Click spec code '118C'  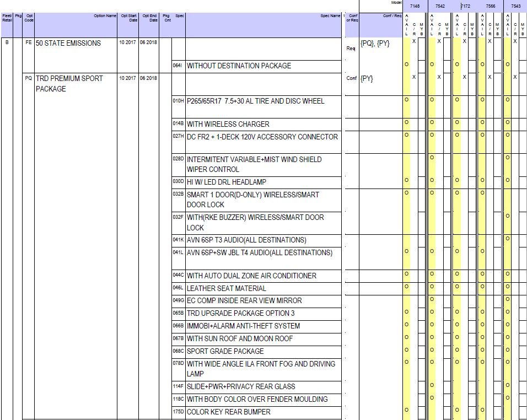click(x=178, y=399)
